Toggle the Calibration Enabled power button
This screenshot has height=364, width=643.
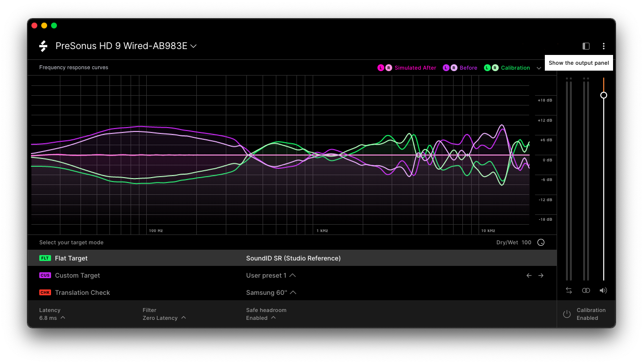(x=567, y=314)
